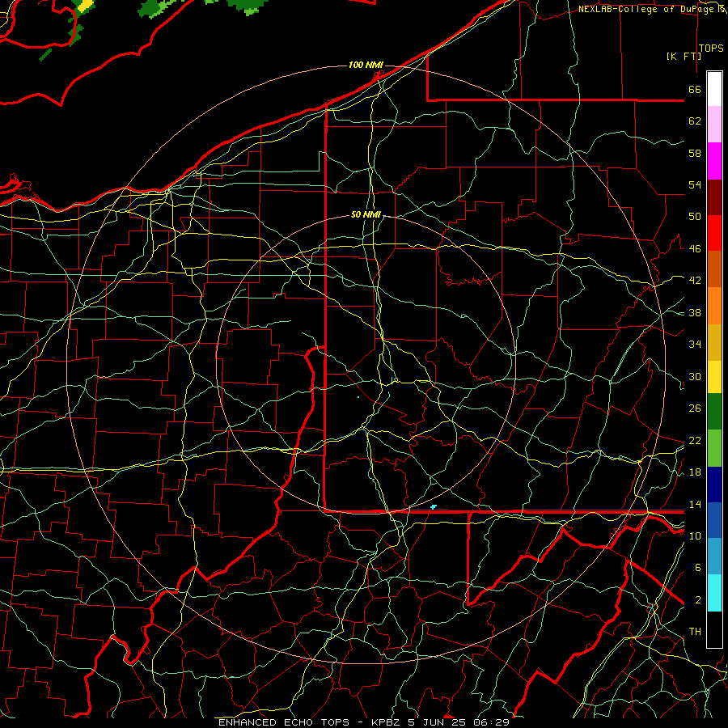728x728 pixels.
Task: Click the legend value '46'
Action: point(695,249)
